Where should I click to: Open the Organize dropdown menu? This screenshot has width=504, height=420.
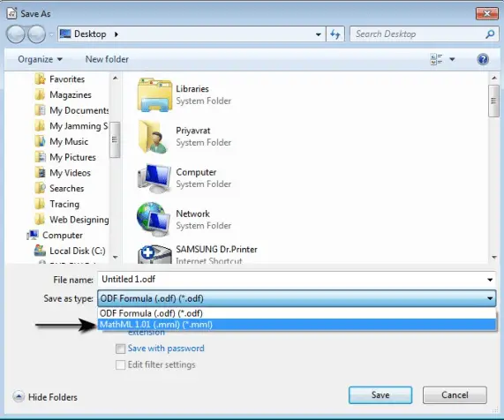click(41, 59)
